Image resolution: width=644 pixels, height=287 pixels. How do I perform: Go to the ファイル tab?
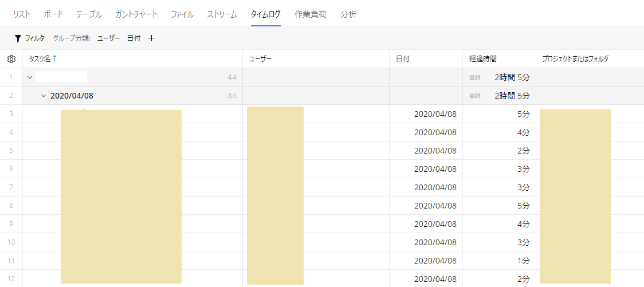click(x=182, y=14)
